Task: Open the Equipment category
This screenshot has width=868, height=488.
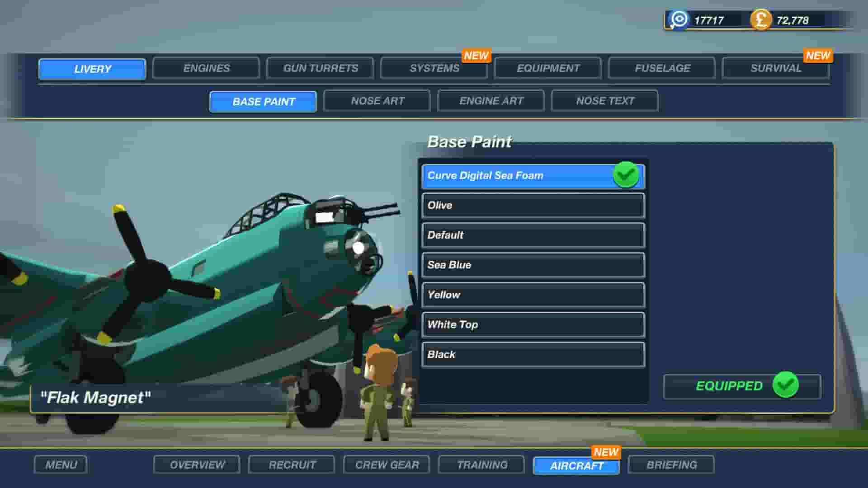Action: point(548,68)
